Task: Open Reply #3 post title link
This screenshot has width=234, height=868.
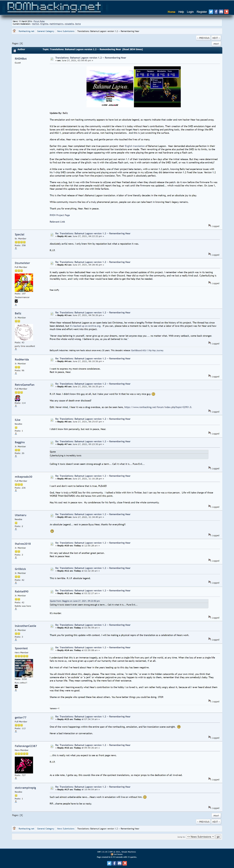Action: [x=93, y=312]
